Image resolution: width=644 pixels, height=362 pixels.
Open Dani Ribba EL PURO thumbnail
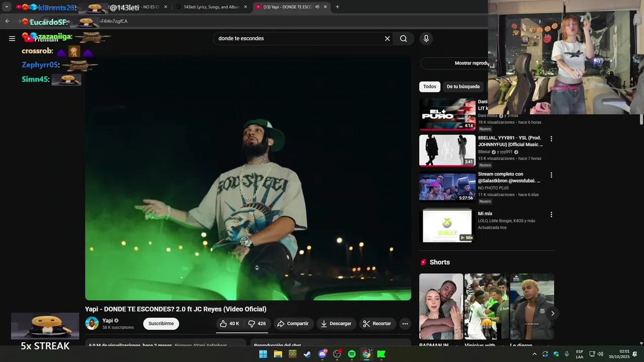pyautogui.click(x=447, y=114)
